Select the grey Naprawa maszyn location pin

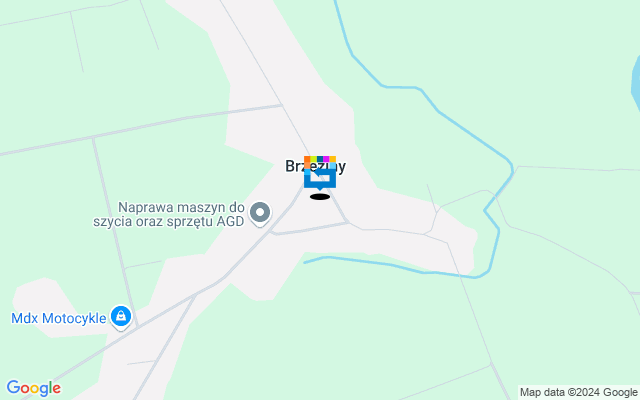point(260,213)
